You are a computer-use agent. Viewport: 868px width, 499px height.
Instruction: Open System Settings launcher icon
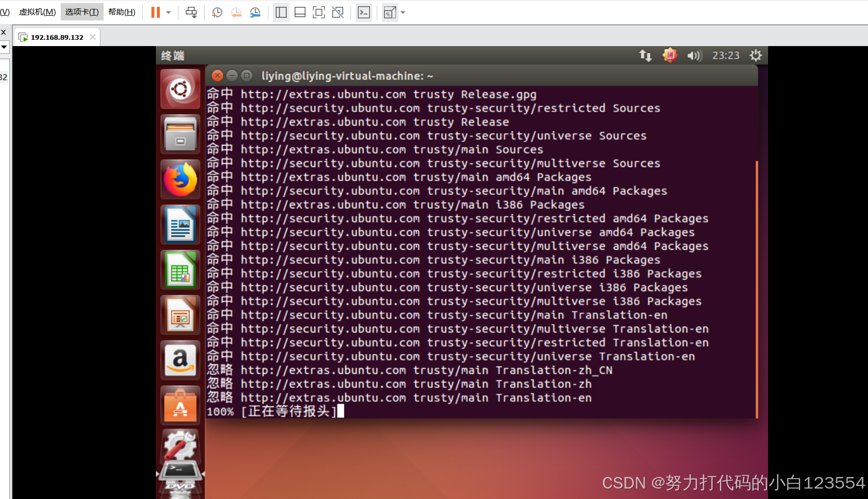(181, 445)
